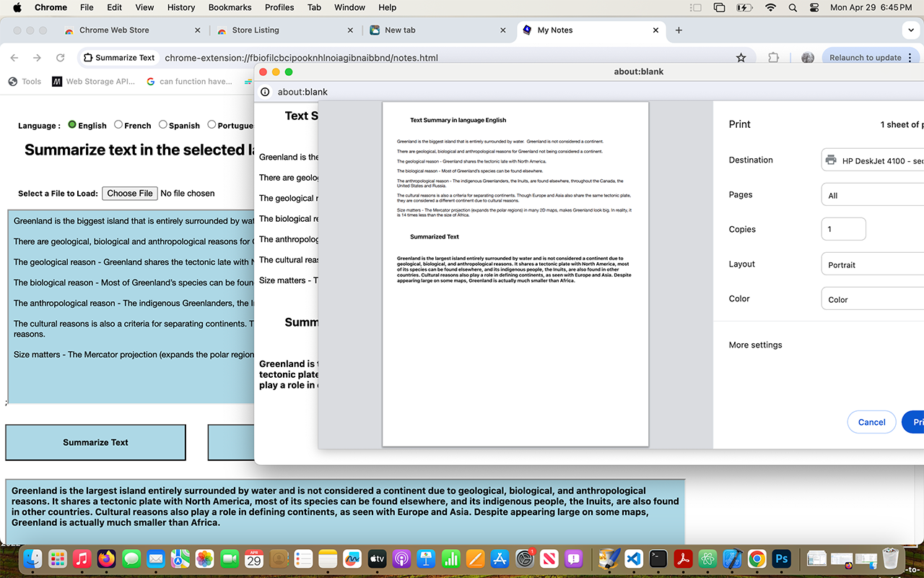Viewport: 924px width, 578px height.
Task: Click the Chrome address bar URL
Action: 301,58
